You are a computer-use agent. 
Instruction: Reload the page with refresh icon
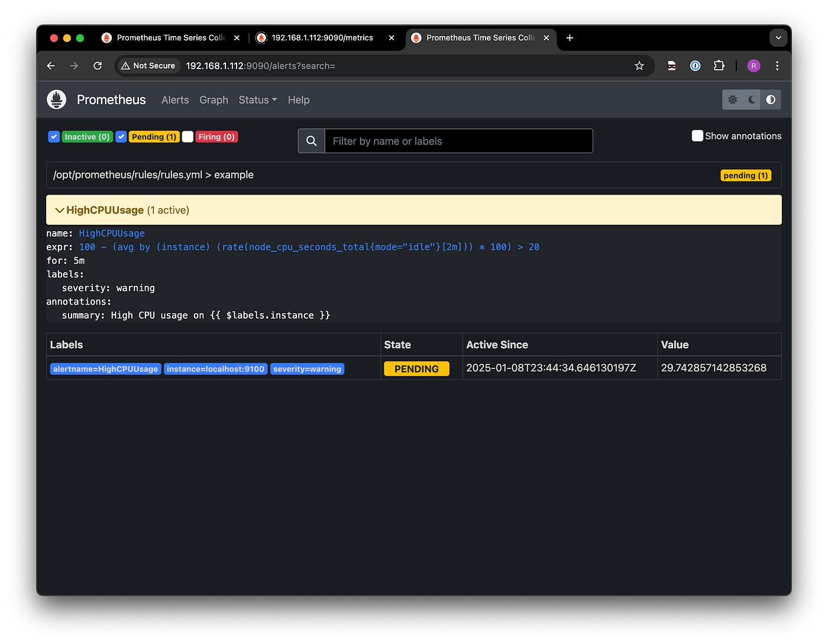98,66
